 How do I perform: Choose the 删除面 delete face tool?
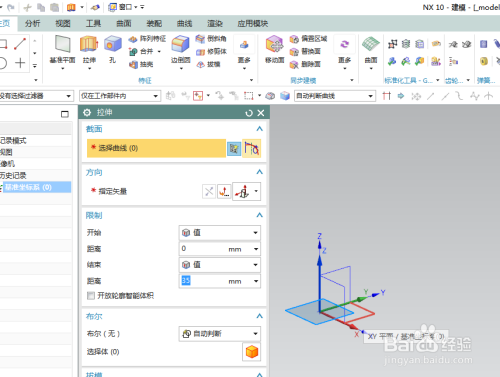click(x=305, y=64)
